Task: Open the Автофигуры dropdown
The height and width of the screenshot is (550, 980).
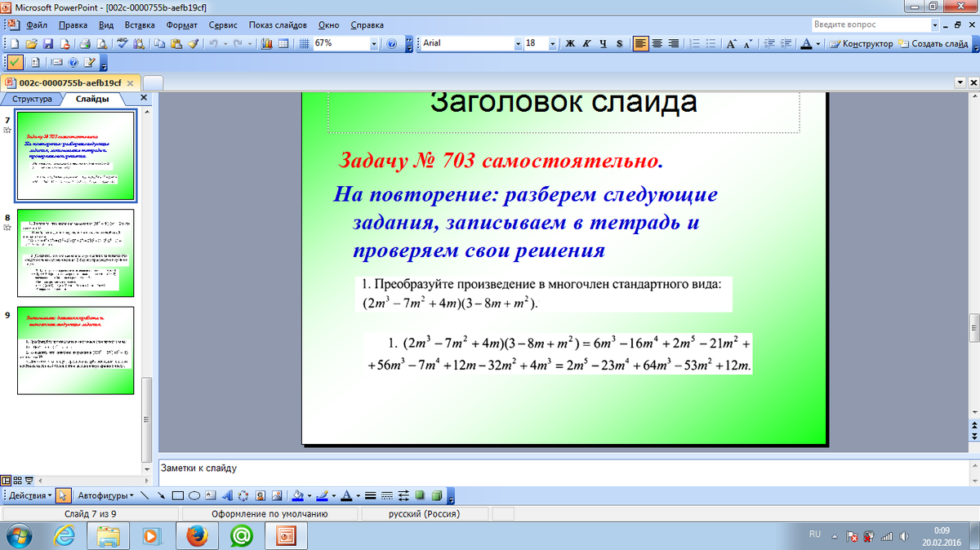Action: point(106,495)
